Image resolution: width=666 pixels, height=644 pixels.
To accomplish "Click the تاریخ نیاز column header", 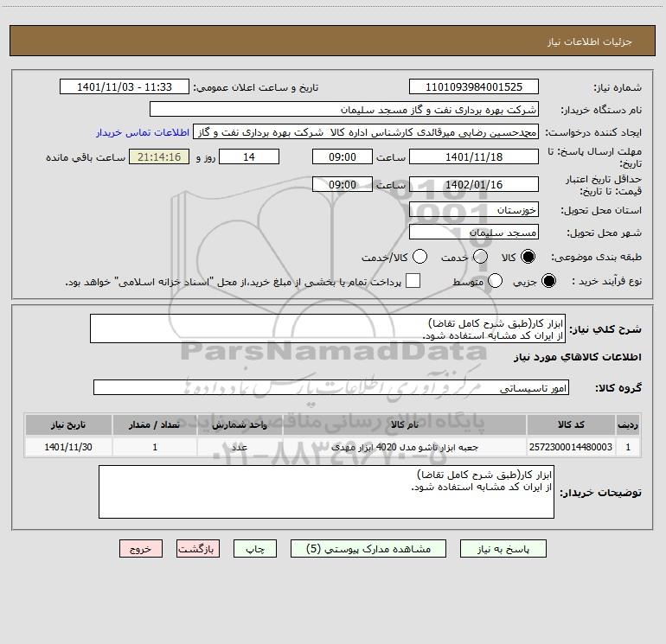I will [x=68, y=425].
